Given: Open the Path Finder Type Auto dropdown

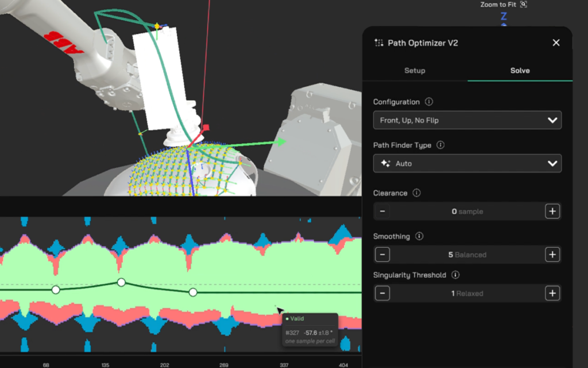Looking at the screenshot, I should [467, 163].
